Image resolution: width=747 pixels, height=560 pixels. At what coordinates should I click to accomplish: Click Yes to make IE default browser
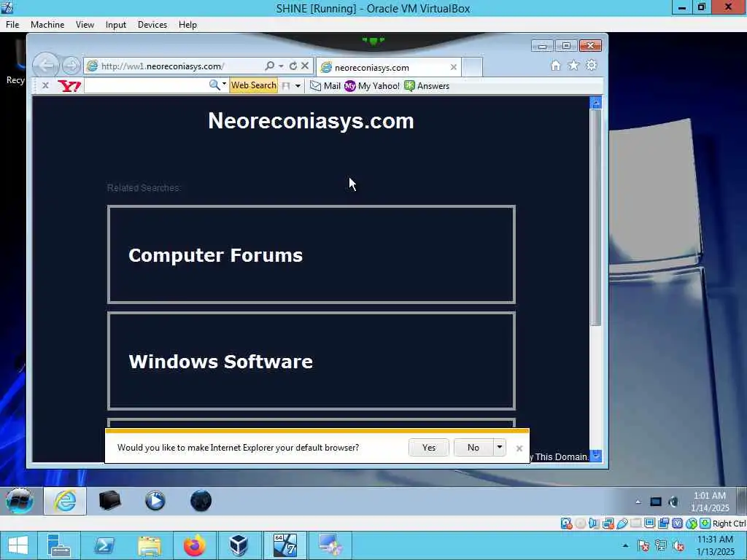pyautogui.click(x=429, y=448)
